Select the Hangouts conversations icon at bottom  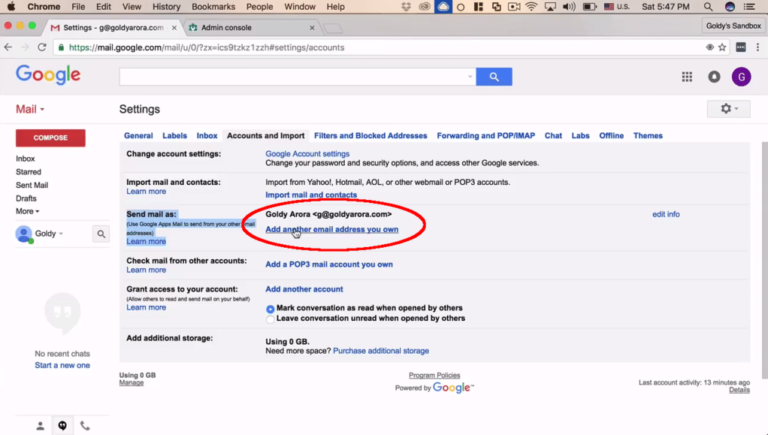point(62,426)
